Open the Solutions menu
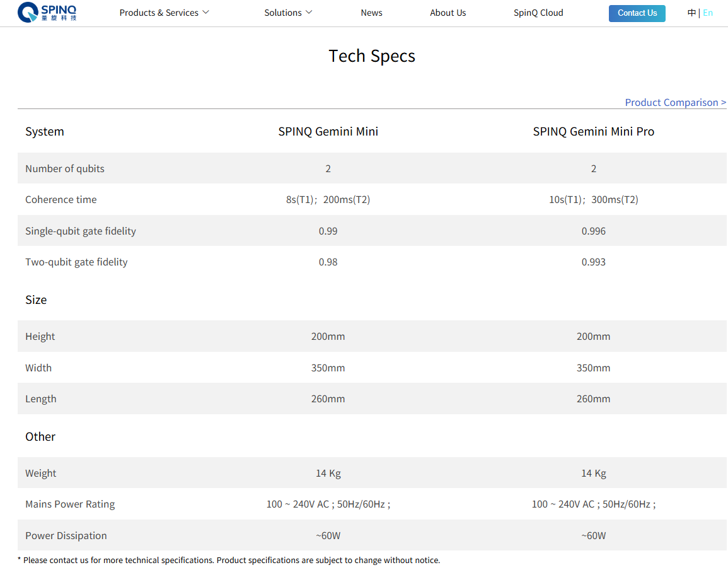 click(x=282, y=13)
